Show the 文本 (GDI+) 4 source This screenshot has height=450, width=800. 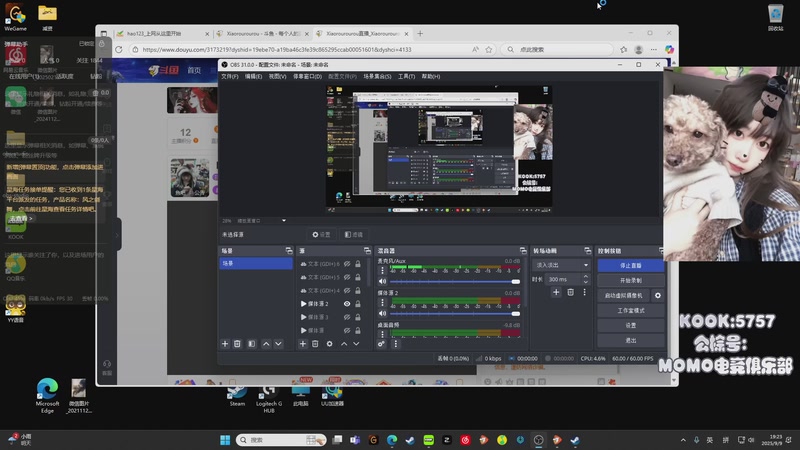tap(347, 290)
